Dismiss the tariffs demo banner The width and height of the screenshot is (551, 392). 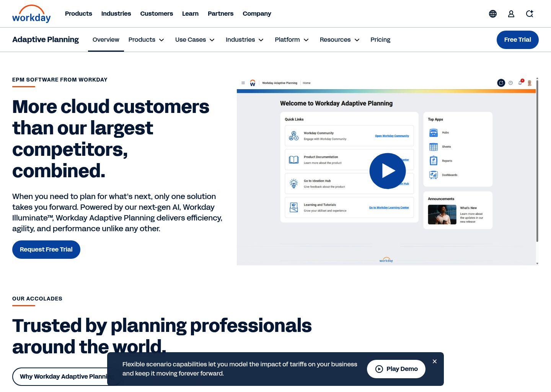[x=435, y=361]
